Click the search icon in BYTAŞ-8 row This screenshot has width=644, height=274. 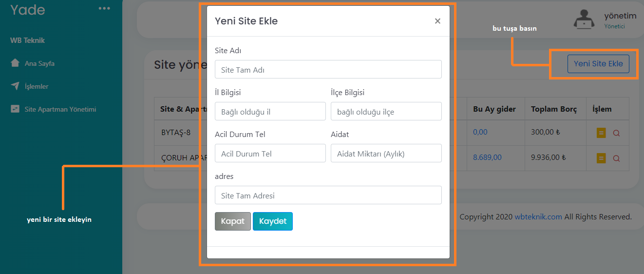point(616,133)
